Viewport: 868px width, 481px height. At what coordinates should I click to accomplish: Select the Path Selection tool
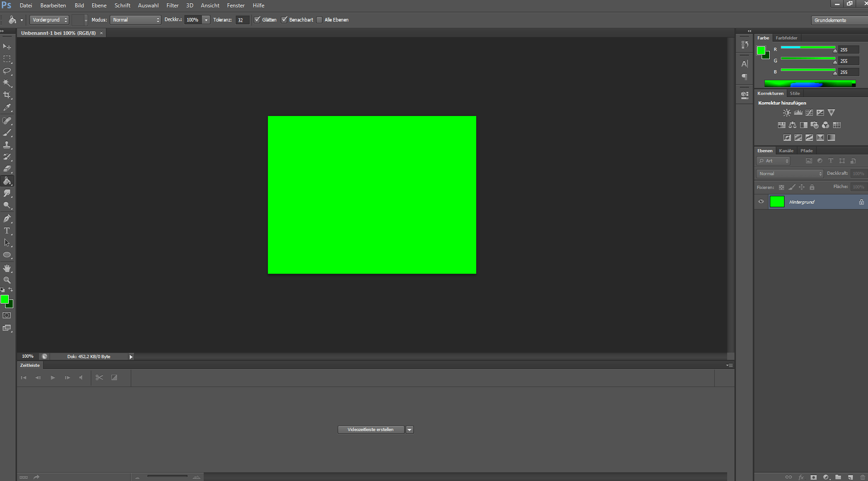[7, 243]
